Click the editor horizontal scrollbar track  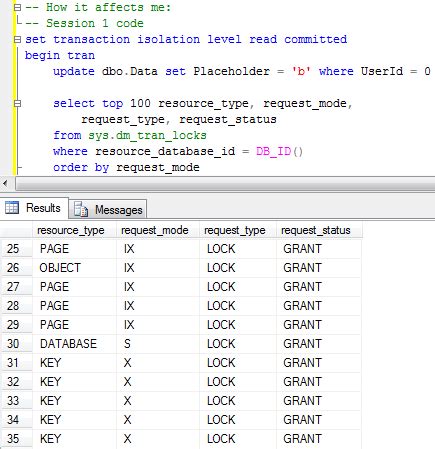click(x=225, y=184)
